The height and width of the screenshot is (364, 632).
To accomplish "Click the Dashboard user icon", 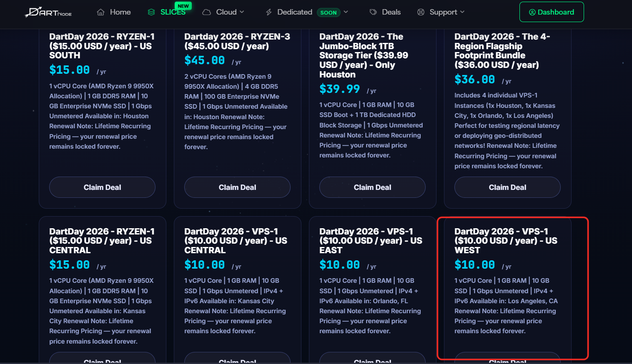I will coord(532,12).
